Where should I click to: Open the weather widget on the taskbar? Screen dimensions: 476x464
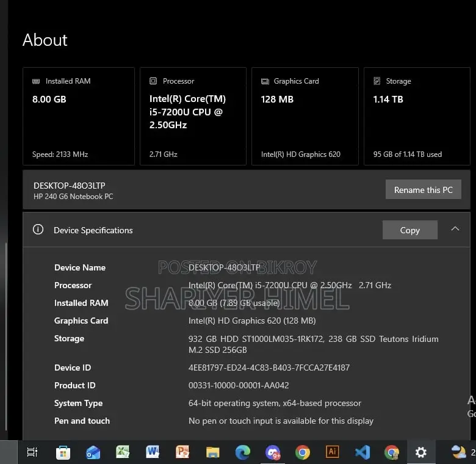pyautogui.click(x=463, y=452)
